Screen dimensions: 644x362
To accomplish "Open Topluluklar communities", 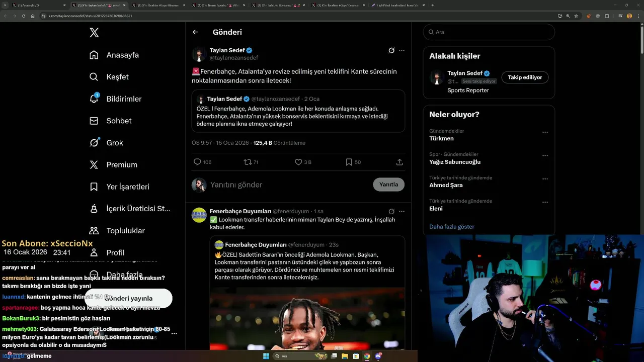I will pos(117,231).
